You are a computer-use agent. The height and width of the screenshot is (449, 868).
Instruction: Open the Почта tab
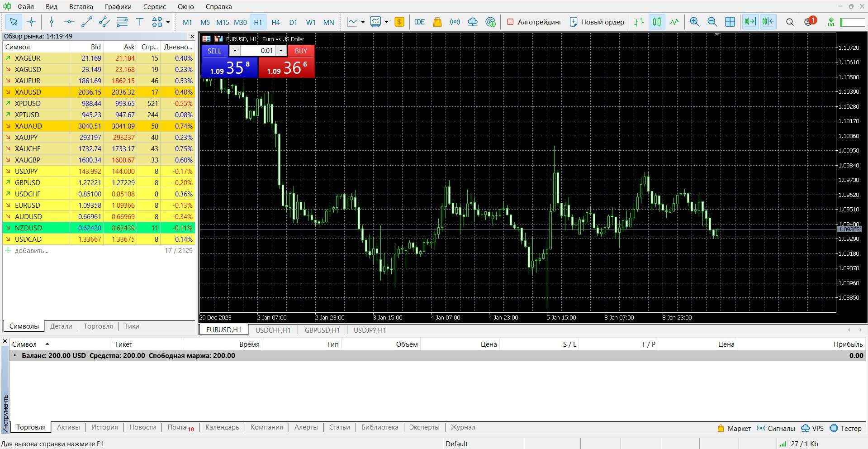point(180,427)
